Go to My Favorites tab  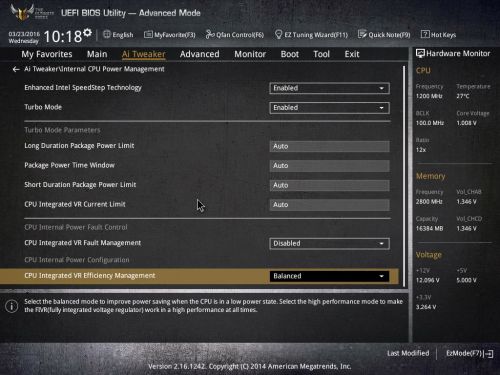point(47,54)
